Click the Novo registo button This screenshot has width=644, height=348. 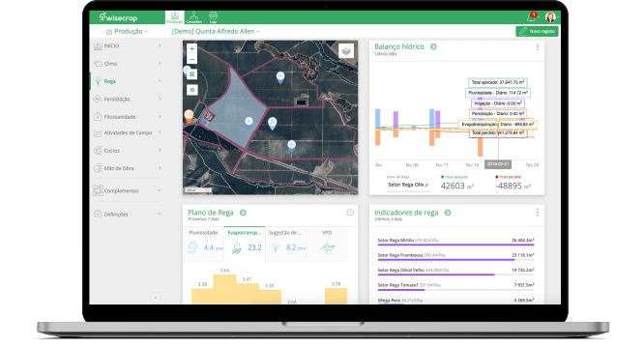coord(537,31)
